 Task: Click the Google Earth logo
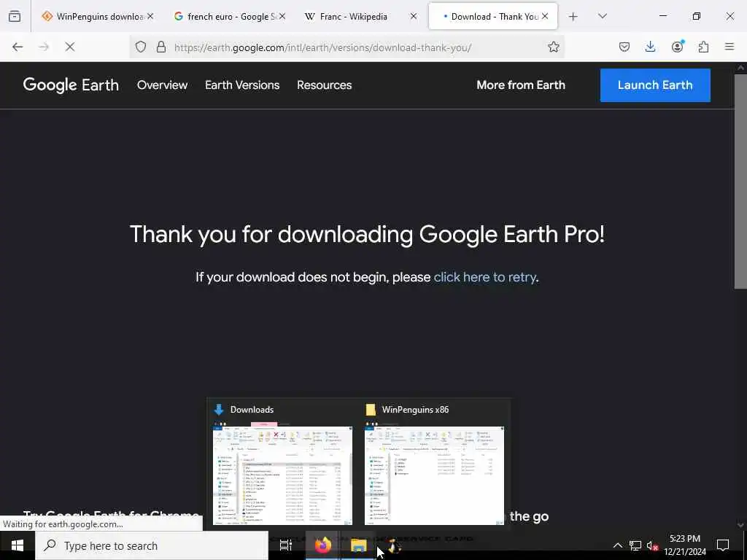[x=71, y=85]
